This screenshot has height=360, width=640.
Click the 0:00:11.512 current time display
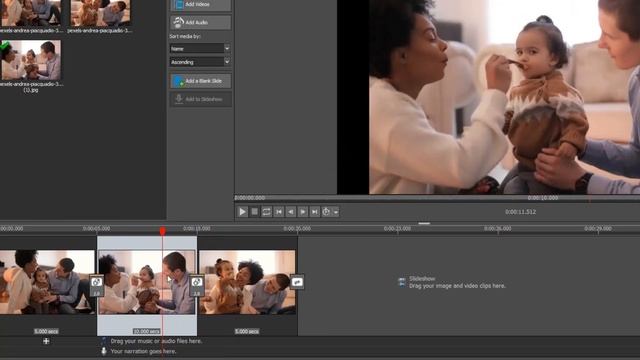(x=520, y=212)
